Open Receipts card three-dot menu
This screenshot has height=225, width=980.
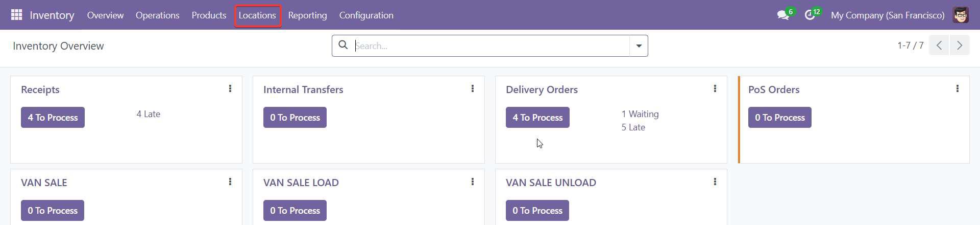click(x=230, y=89)
